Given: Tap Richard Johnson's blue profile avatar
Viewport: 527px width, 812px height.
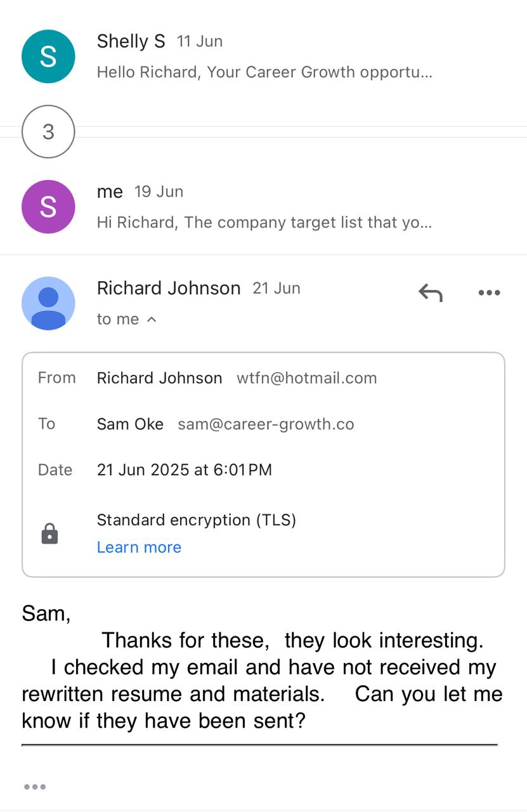Looking at the screenshot, I should pos(48,303).
